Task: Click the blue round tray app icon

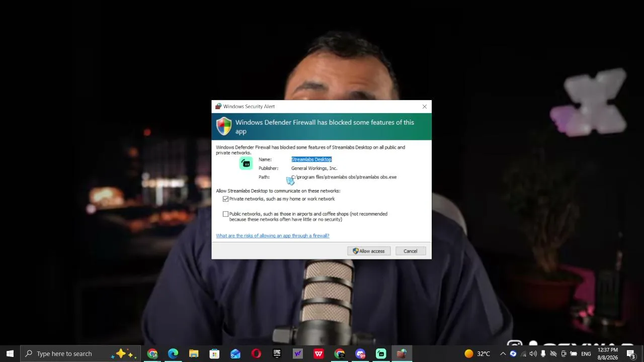Action: (513, 353)
